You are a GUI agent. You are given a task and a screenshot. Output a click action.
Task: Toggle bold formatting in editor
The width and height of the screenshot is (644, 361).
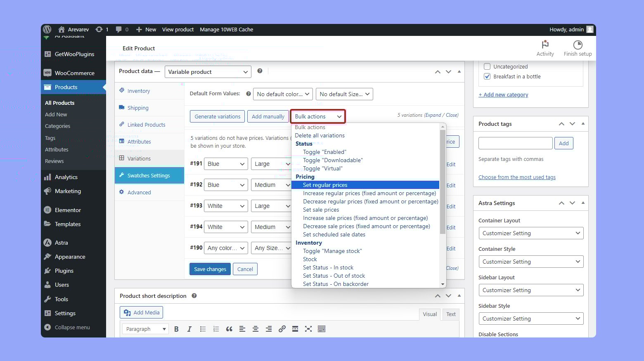point(176,329)
